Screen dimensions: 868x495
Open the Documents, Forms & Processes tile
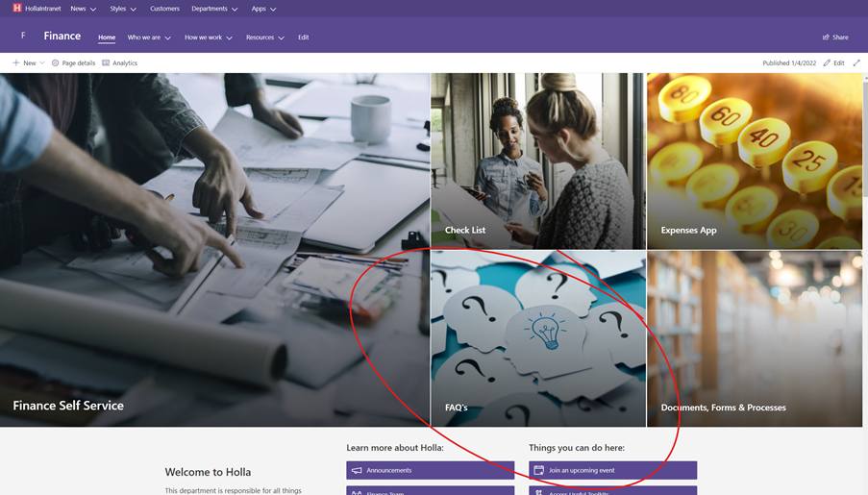click(x=755, y=338)
